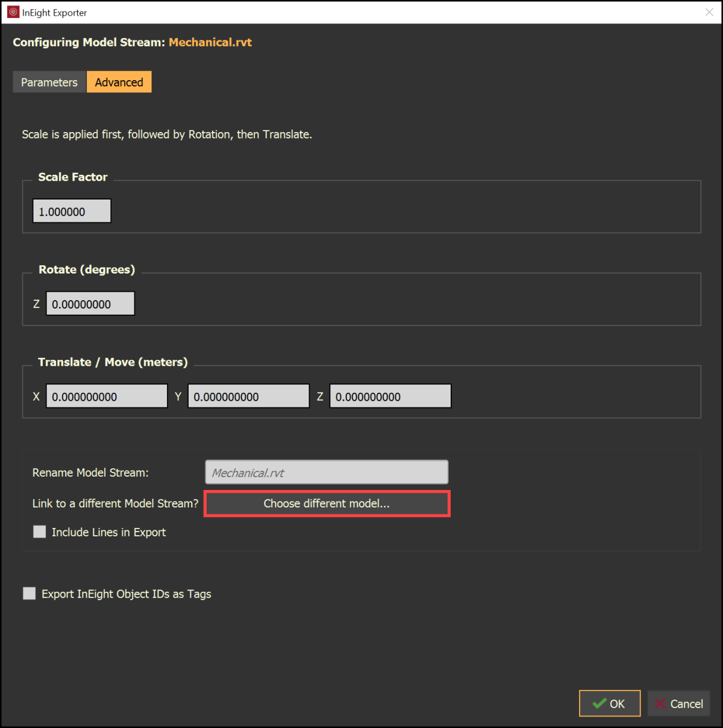
Task: Confirm settings with the OK button
Action: coord(610,703)
